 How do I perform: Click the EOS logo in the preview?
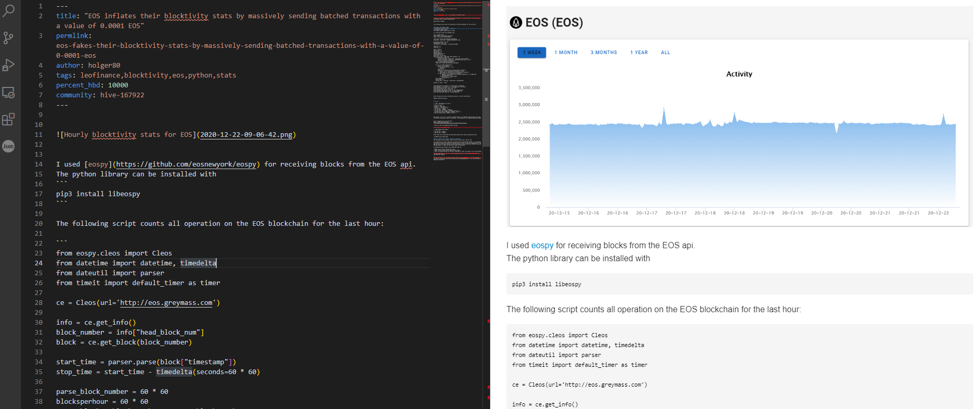516,22
